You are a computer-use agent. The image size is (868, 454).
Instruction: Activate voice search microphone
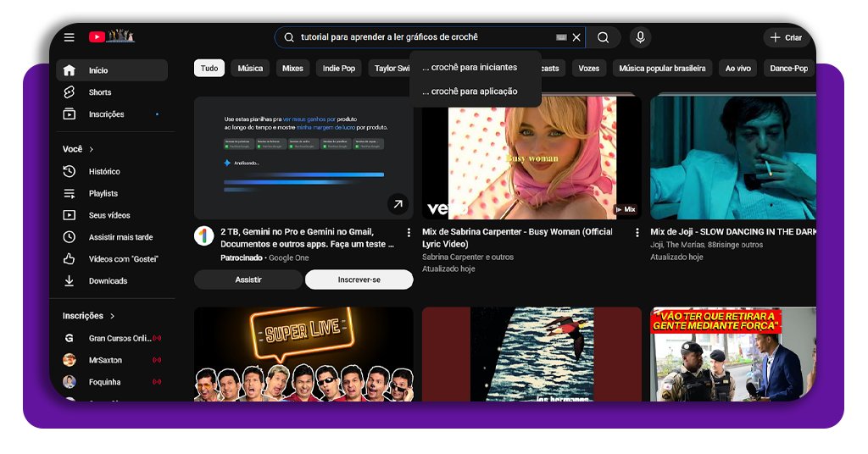(640, 37)
